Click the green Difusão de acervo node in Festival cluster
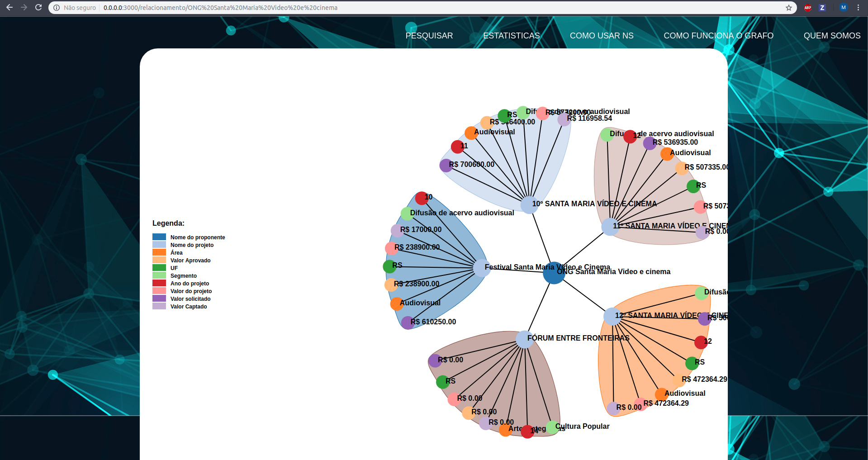The height and width of the screenshot is (460, 868). (407, 213)
